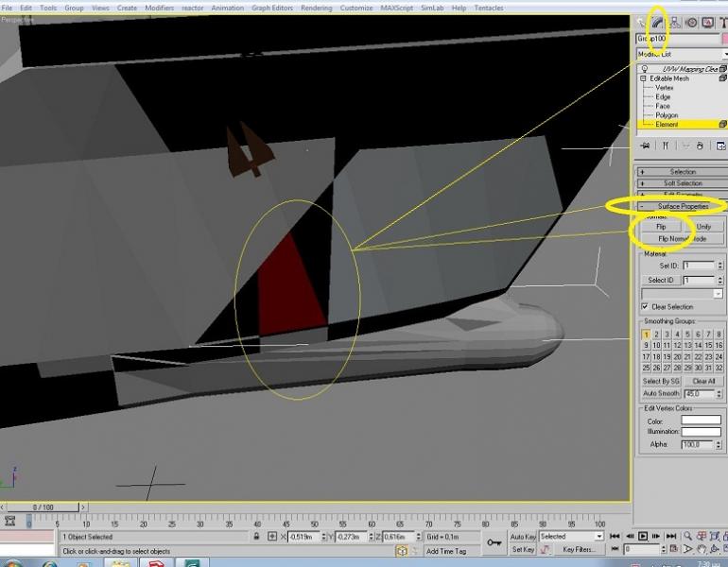Open the File menu

click(x=7, y=8)
